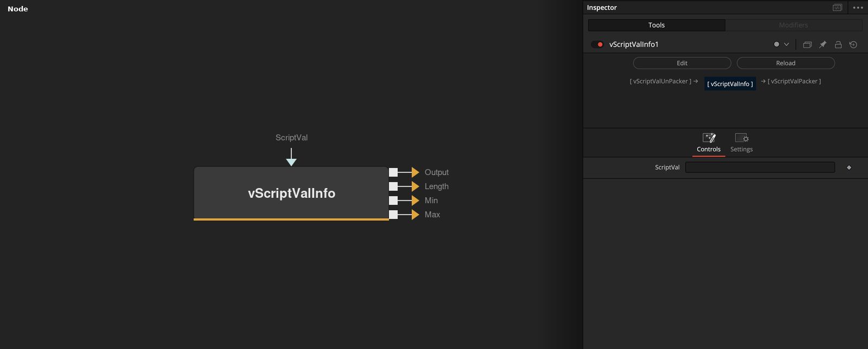Screen dimensions: 868x349
Task: Click the versions icon in the Inspector header
Action: point(807,44)
